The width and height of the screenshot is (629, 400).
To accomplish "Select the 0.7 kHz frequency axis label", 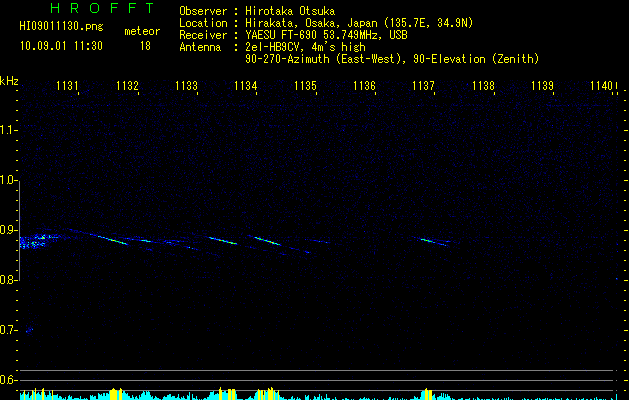I will 8,330.
